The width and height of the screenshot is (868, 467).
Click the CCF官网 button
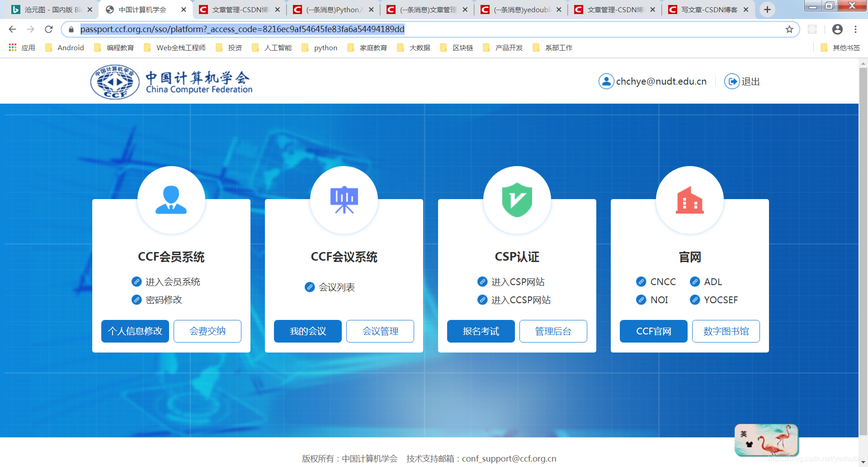pos(654,331)
